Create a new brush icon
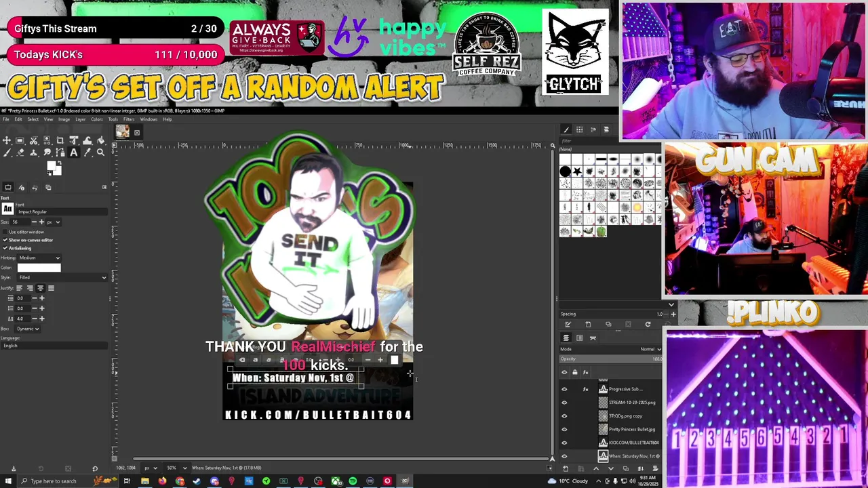The width and height of the screenshot is (868, 488). pos(588,324)
